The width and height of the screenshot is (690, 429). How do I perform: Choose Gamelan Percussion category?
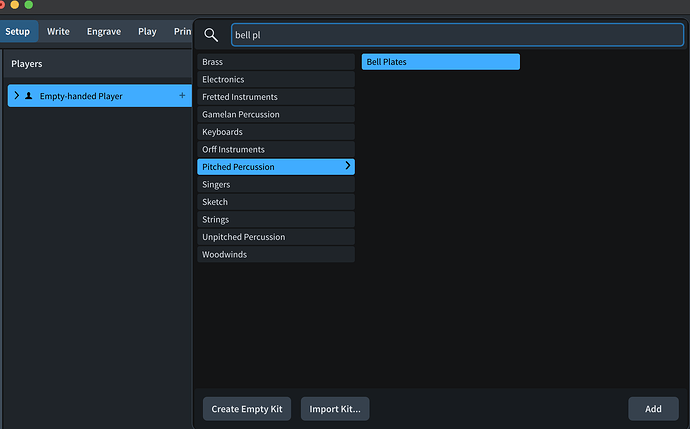point(276,114)
